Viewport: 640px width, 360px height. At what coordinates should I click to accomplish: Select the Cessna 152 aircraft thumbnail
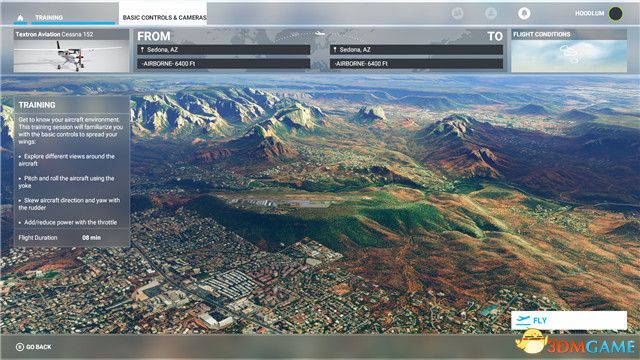tap(71, 51)
